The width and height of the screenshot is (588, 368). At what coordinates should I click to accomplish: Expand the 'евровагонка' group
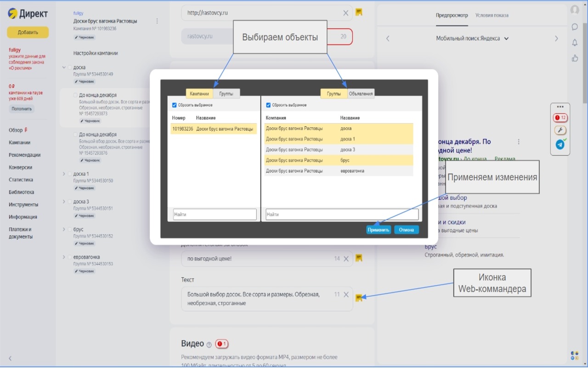[64, 257]
